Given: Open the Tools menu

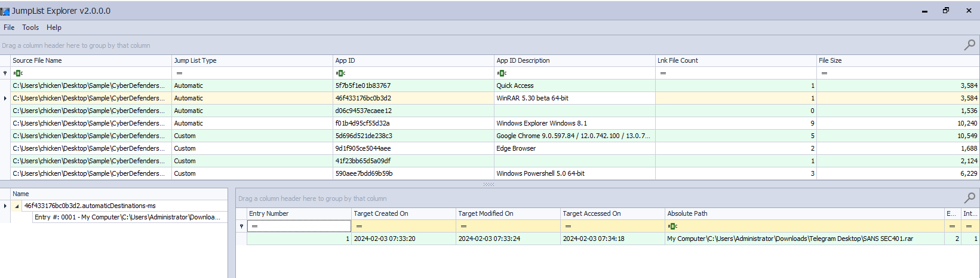Looking at the screenshot, I should [x=30, y=28].
